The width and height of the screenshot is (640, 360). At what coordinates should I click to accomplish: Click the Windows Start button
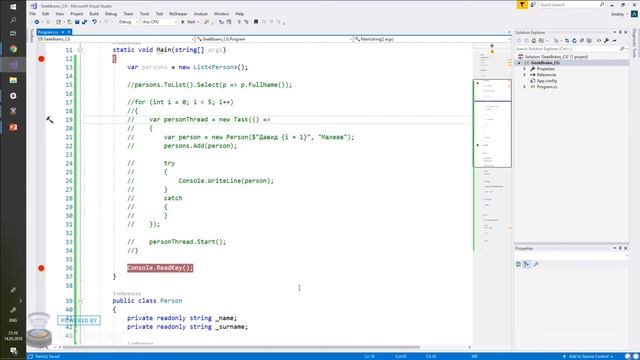(13, 7)
